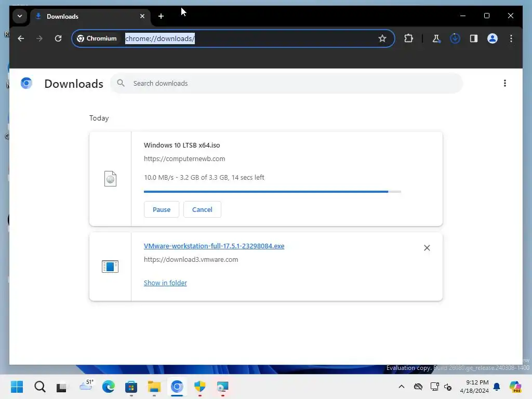
Task: Open the weather widget showing 51°
Action: point(86,385)
